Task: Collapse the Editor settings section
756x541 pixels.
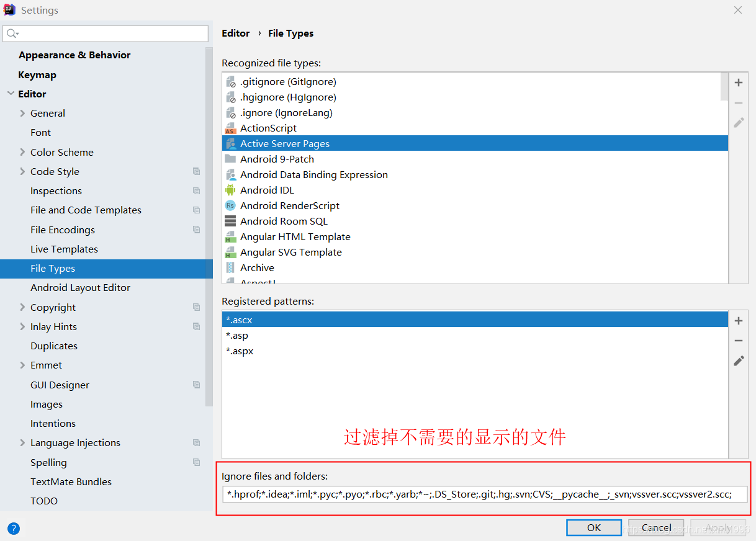Action: tap(10, 94)
